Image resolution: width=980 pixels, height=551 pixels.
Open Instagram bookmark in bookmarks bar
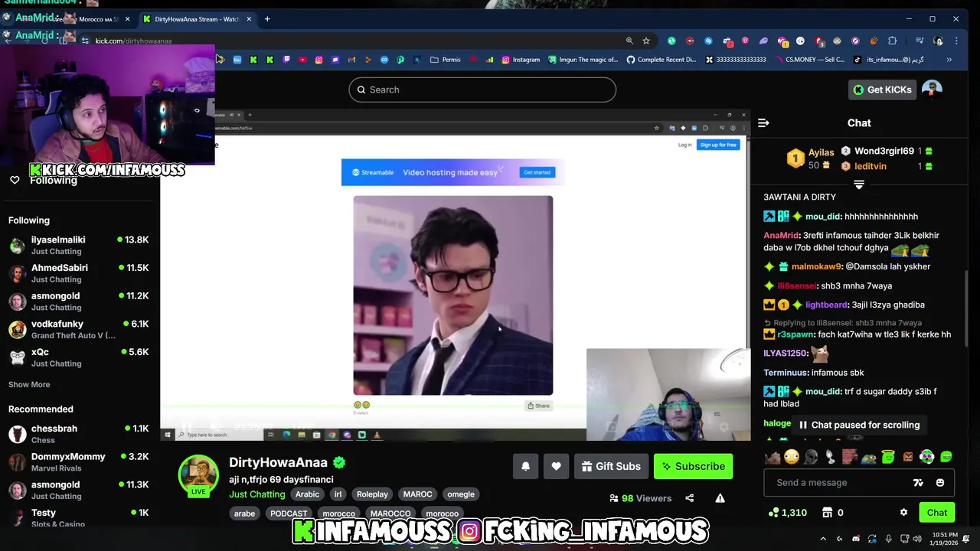click(521, 60)
